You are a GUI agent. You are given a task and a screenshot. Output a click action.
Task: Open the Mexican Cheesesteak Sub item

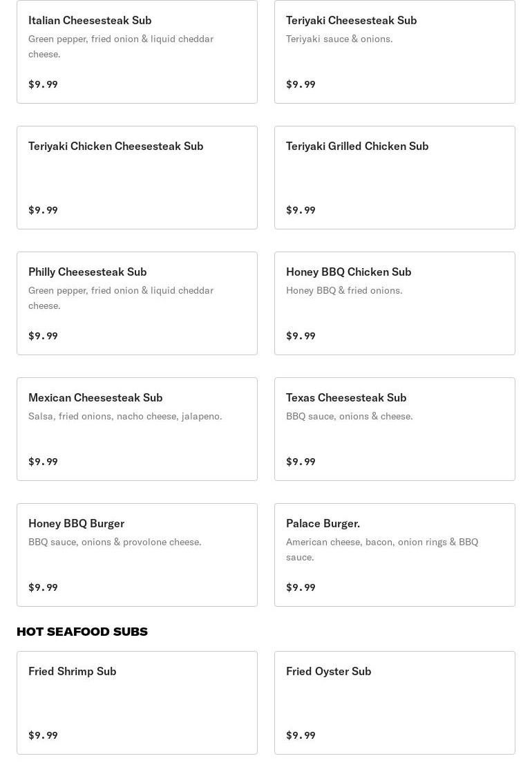click(137, 429)
